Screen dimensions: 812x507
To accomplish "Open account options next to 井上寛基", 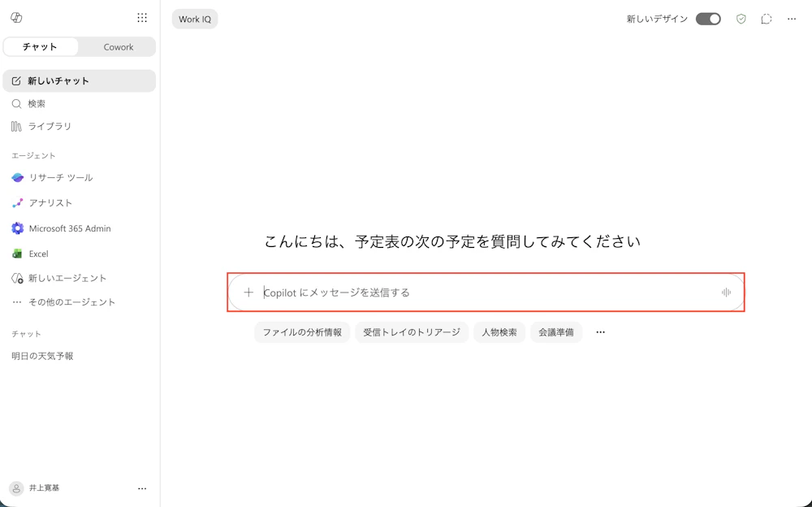I will click(142, 488).
